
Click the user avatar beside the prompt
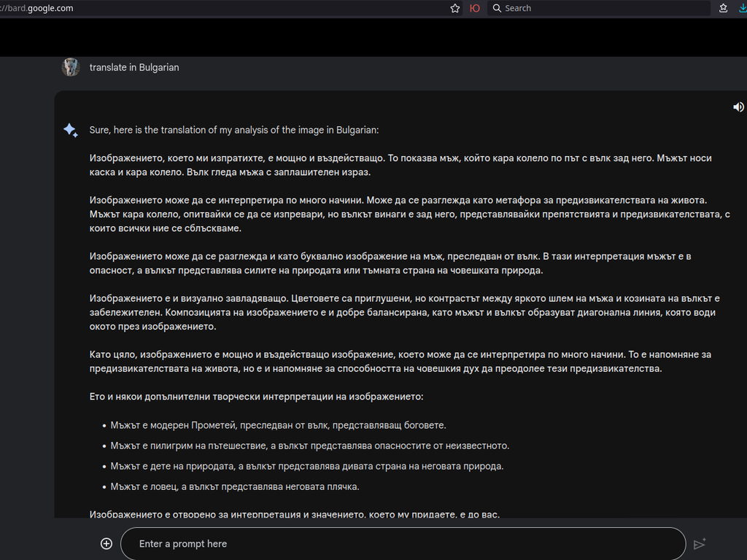coord(71,67)
